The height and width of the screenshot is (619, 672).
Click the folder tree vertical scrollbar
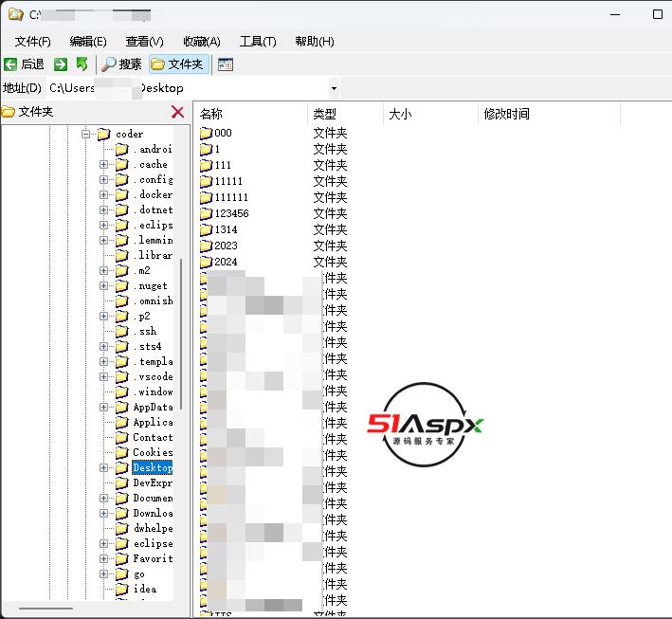(182, 334)
